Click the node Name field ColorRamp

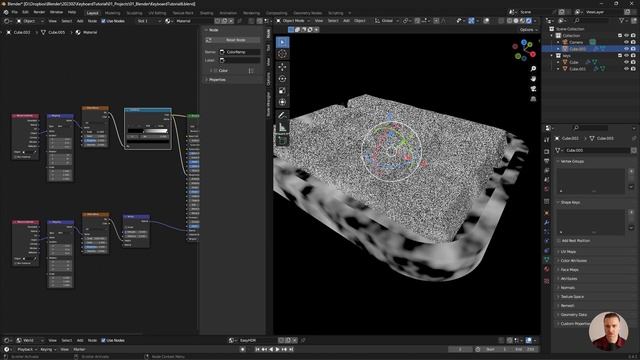[240, 52]
